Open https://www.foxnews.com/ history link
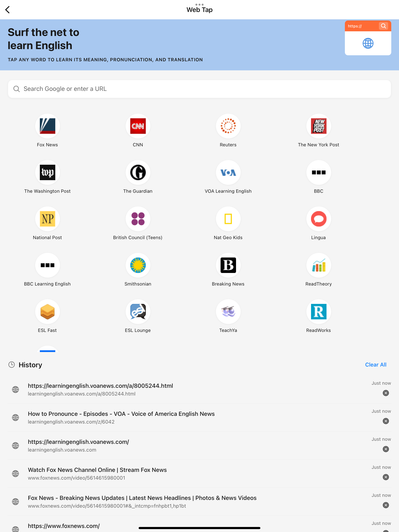This screenshot has height=532, width=399. (64, 526)
